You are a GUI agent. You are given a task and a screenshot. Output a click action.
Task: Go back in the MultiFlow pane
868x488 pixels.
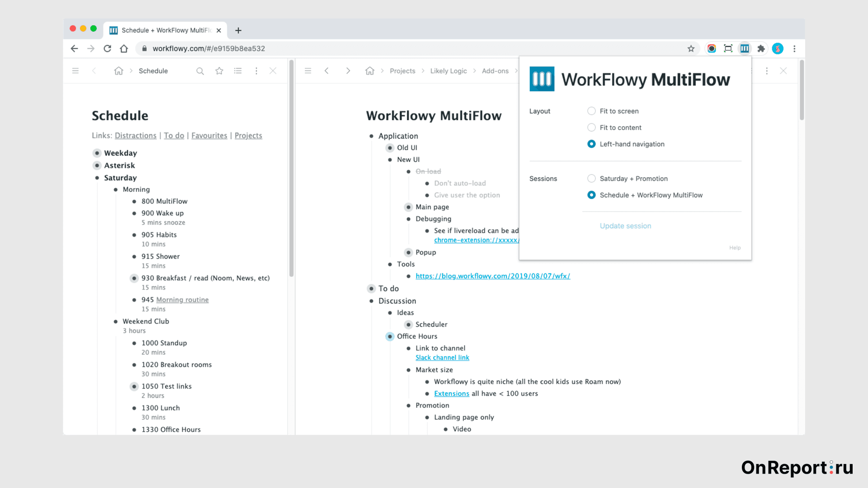[326, 71]
